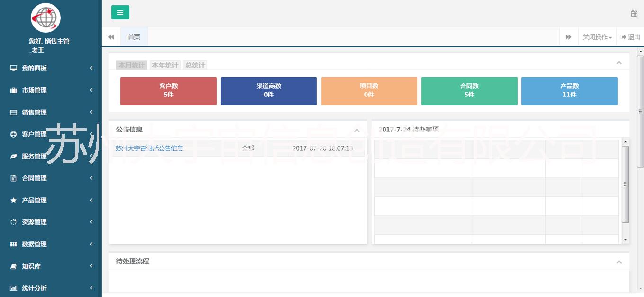Image resolution: width=644 pixels, height=297 pixels.
Task: Open the 关闭操作 dropdown
Action: click(597, 37)
